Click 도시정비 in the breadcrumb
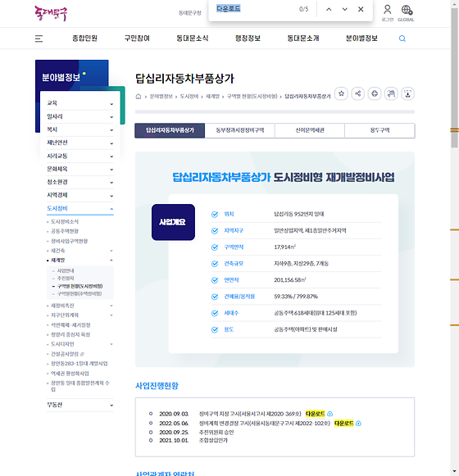 [189, 97]
